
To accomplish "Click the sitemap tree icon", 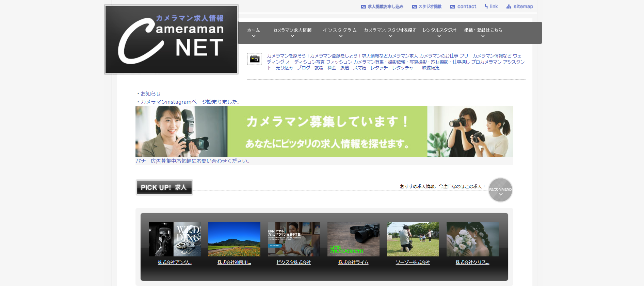I will [x=509, y=7].
